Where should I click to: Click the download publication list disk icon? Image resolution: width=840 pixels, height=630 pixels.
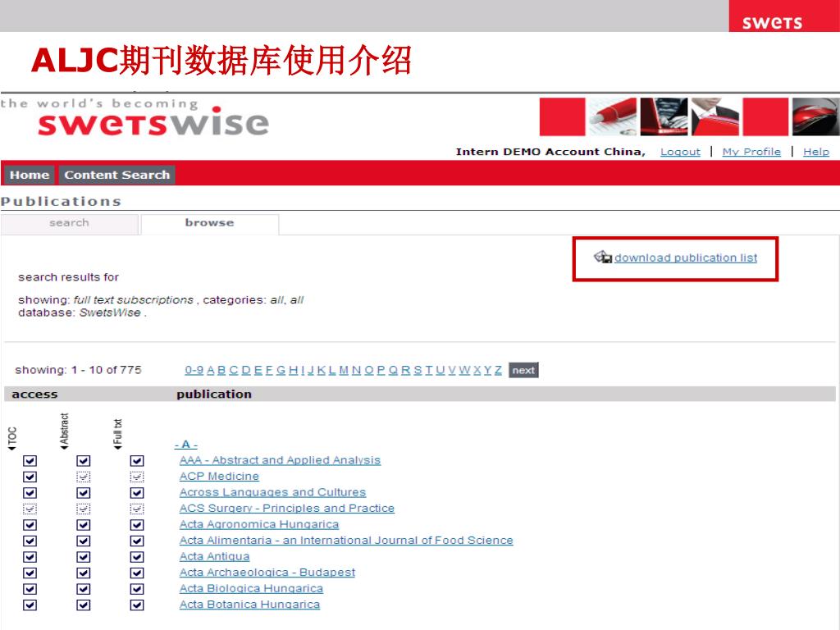[x=603, y=257]
